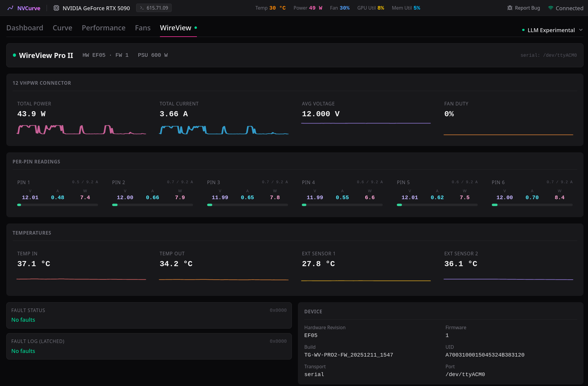Click the Fan Duty 0% reading

pos(449,114)
